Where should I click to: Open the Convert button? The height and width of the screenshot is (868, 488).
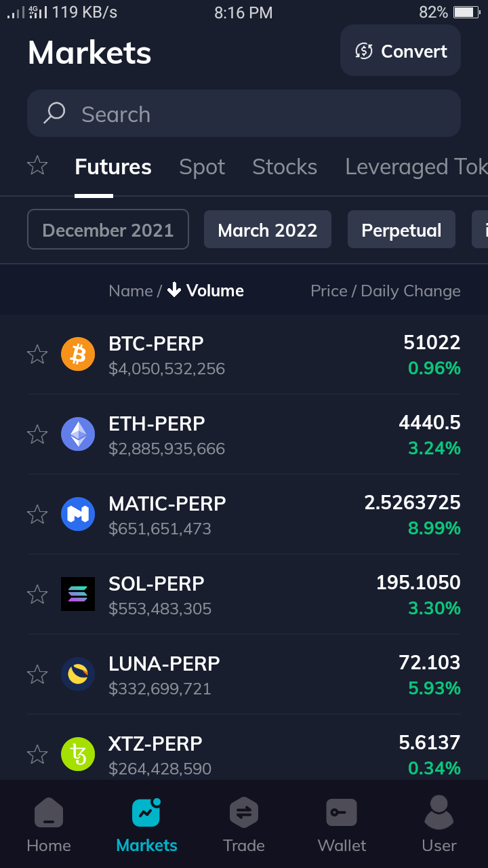[401, 50]
